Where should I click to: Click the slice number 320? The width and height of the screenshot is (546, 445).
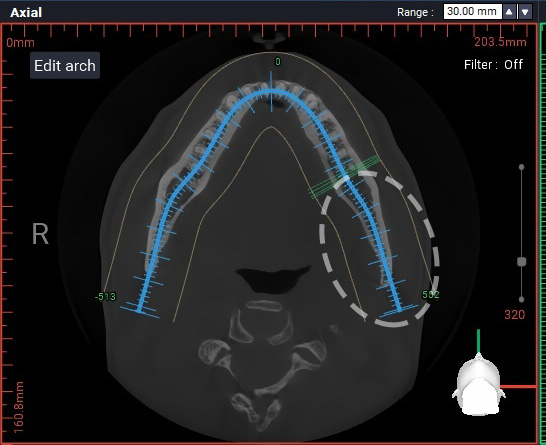tap(514, 315)
